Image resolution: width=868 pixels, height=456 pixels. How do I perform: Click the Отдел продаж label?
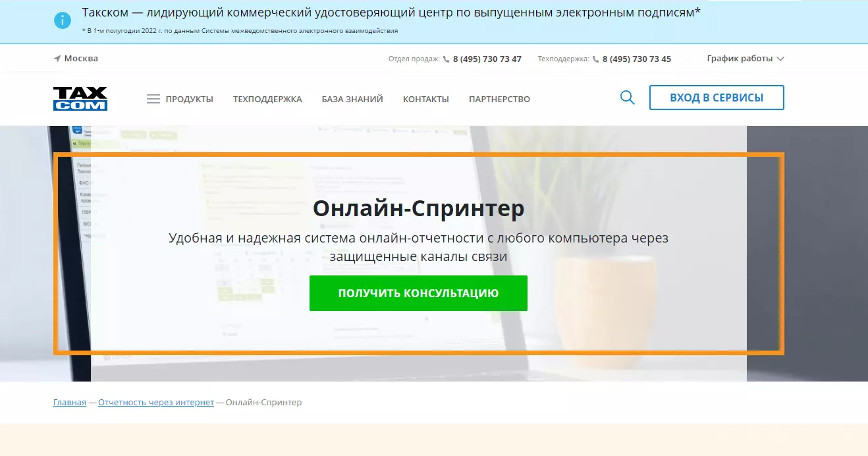click(414, 59)
